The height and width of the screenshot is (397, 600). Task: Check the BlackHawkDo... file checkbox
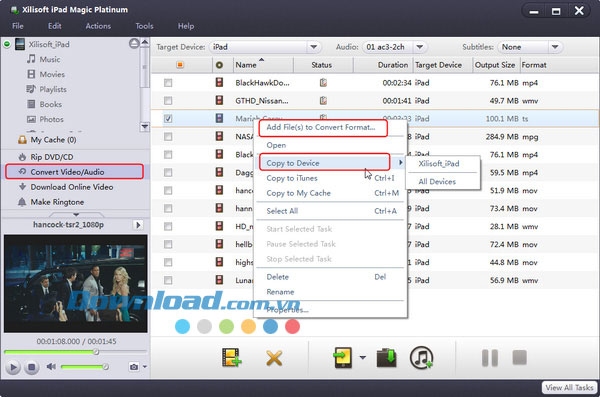point(168,83)
